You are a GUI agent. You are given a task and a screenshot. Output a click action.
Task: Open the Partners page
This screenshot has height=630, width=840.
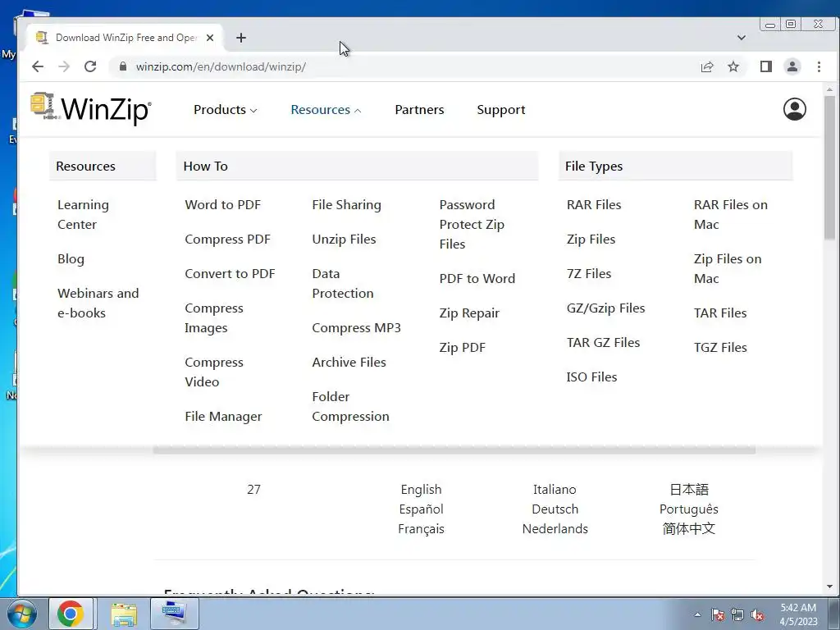pos(419,109)
